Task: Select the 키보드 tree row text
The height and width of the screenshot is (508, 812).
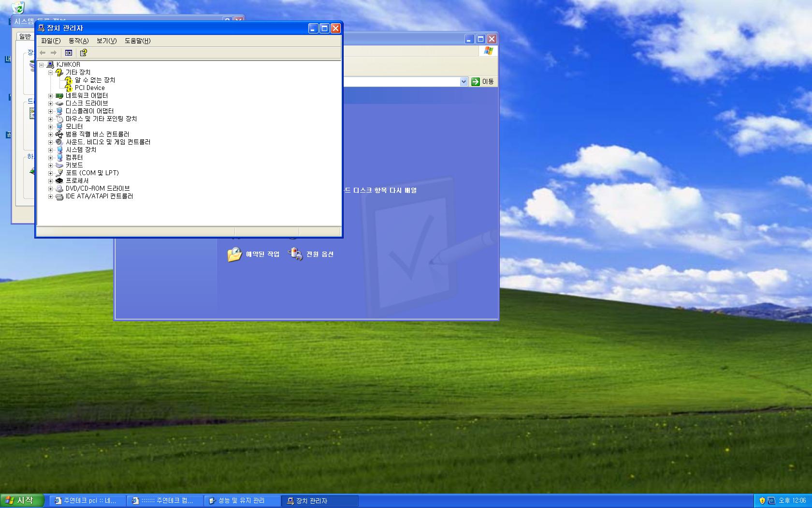Action: [x=74, y=165]
